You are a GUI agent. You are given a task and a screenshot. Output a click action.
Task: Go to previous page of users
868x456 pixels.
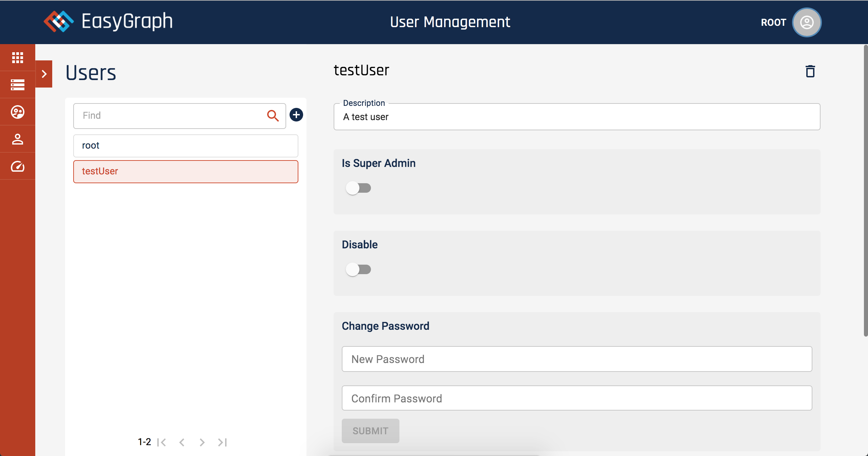coord(182,442)
